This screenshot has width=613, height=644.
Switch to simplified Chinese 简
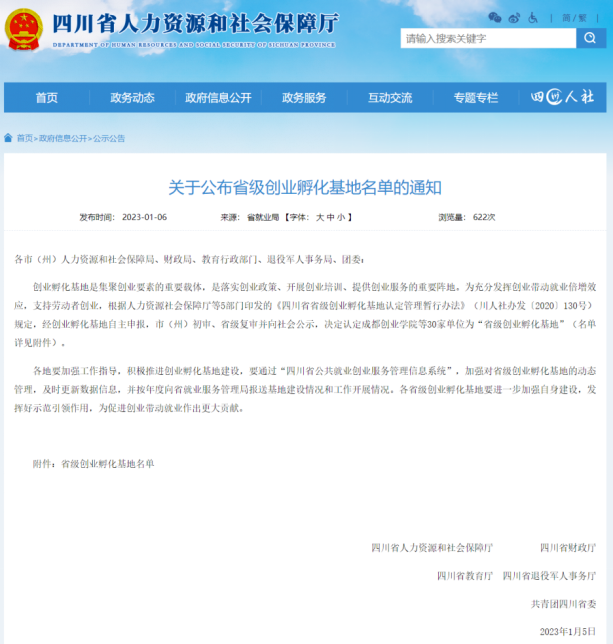(x=567, y=18)
